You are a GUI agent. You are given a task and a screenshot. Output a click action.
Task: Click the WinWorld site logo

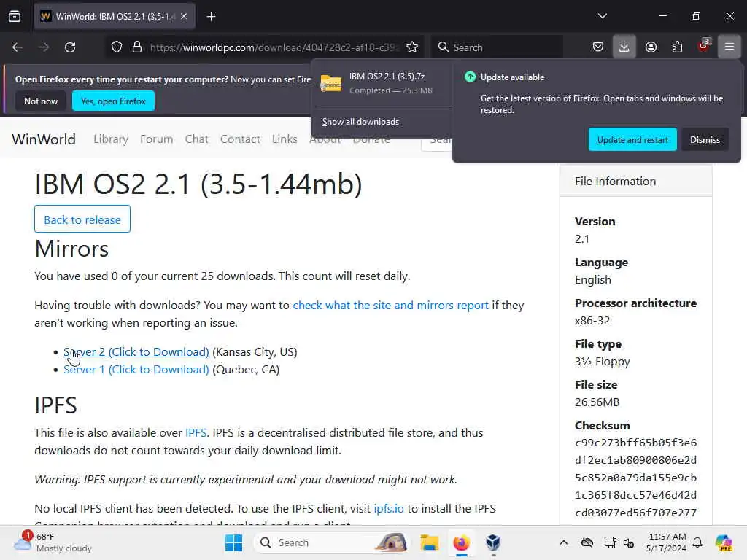coord(44,139)
